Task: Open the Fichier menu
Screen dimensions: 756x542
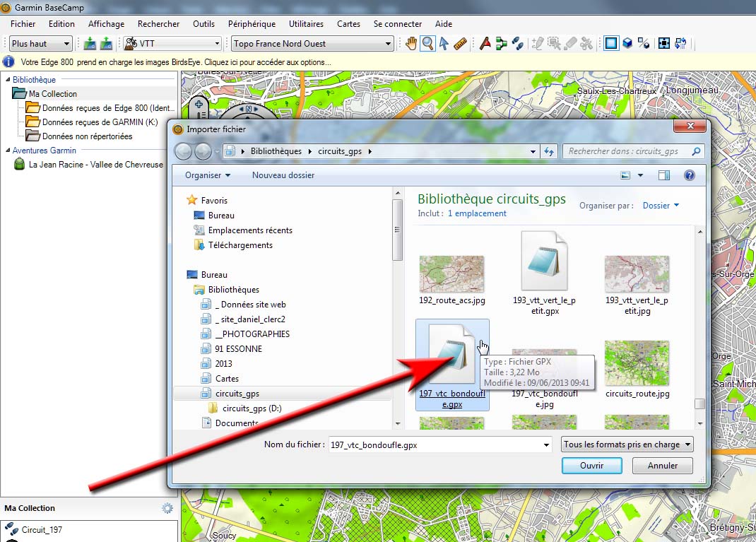Action: click(23, 23)
